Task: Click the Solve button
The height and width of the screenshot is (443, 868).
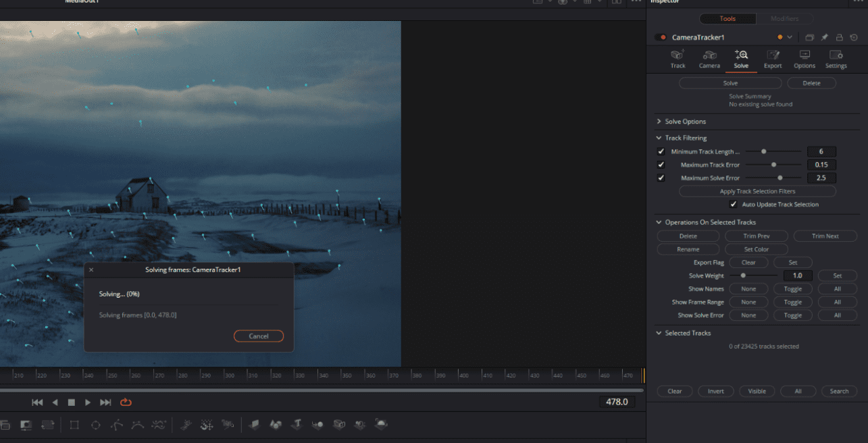Action: click(730, 83)
